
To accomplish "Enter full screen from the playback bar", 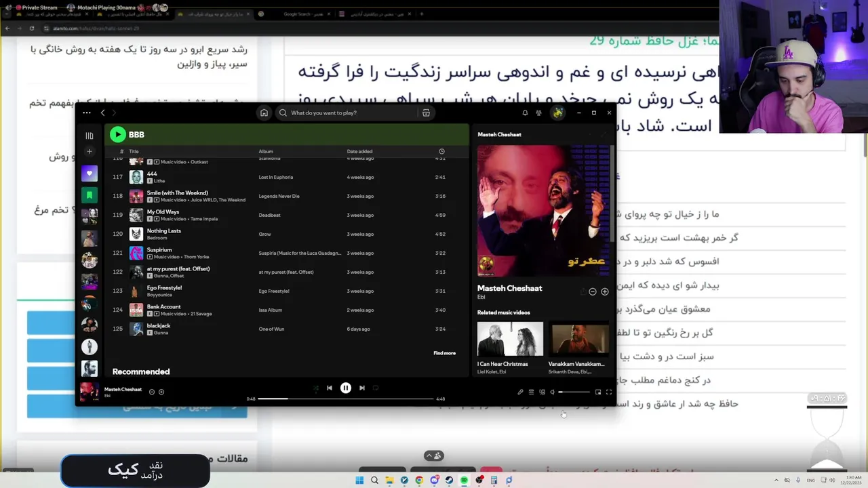I will coord(609,392).
